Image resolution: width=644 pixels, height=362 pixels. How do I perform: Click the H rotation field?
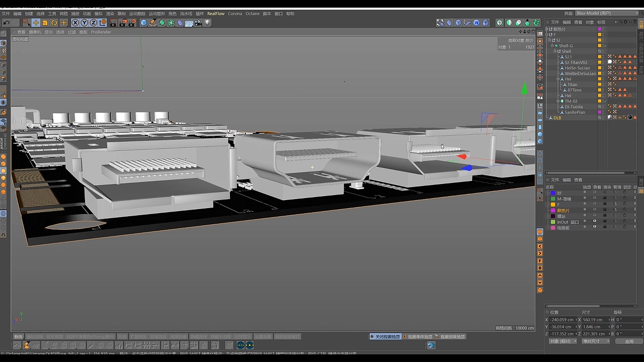click(629, 320)
